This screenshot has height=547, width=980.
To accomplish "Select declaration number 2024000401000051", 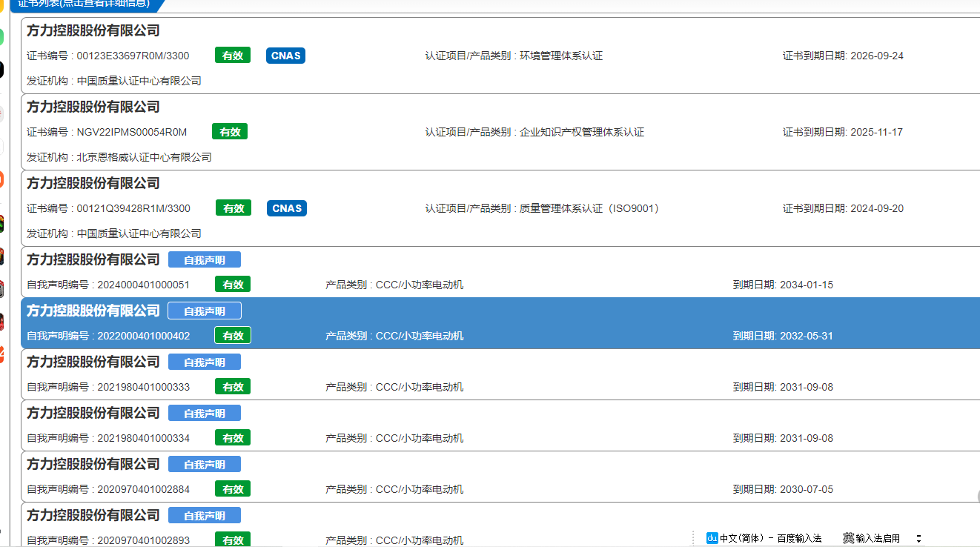I will (x=144, y=285).
